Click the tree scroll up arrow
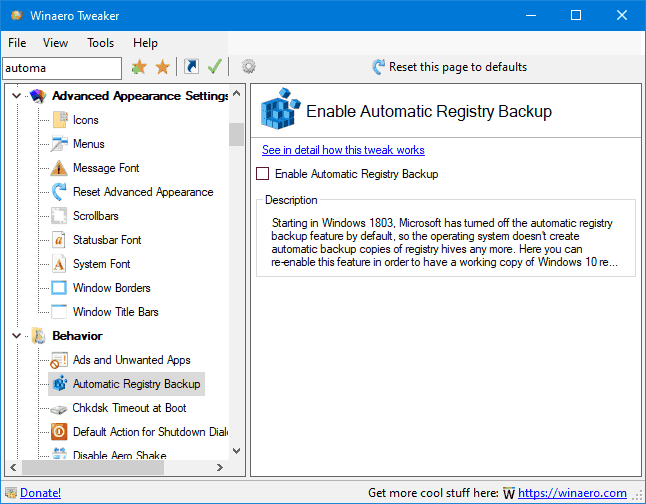The height and width of the screenshot is (504, 646). (x=236, y=94)
